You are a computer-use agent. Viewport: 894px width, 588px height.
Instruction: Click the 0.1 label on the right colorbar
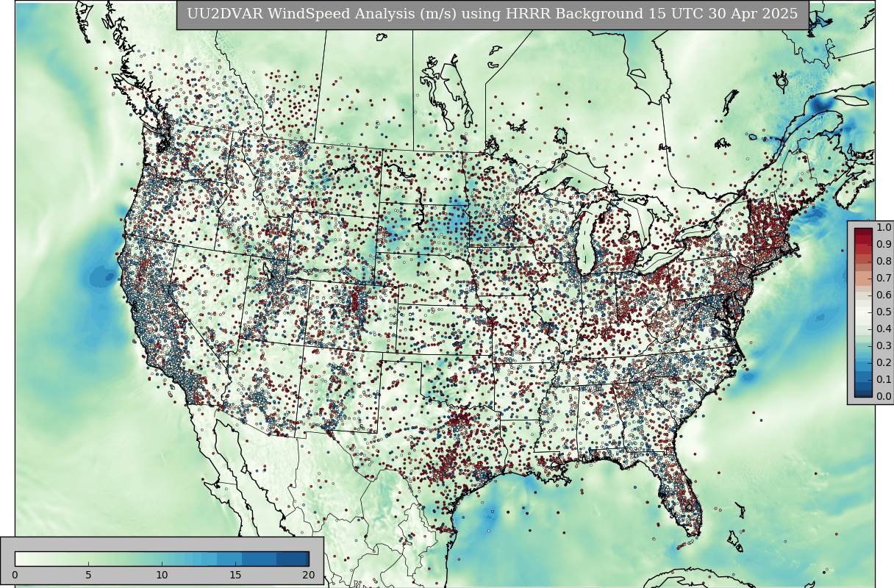point(884,379)
